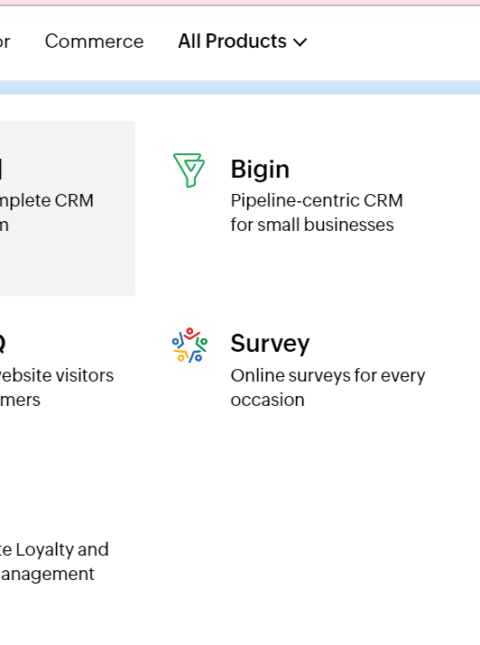Click the pink banner strip at top
The image size is (480, 645).
point(240,2)
